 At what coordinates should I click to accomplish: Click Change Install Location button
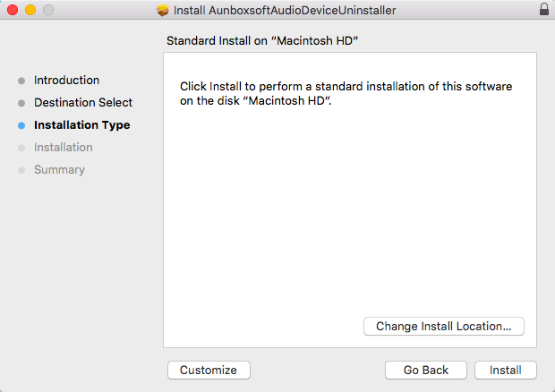443,326
